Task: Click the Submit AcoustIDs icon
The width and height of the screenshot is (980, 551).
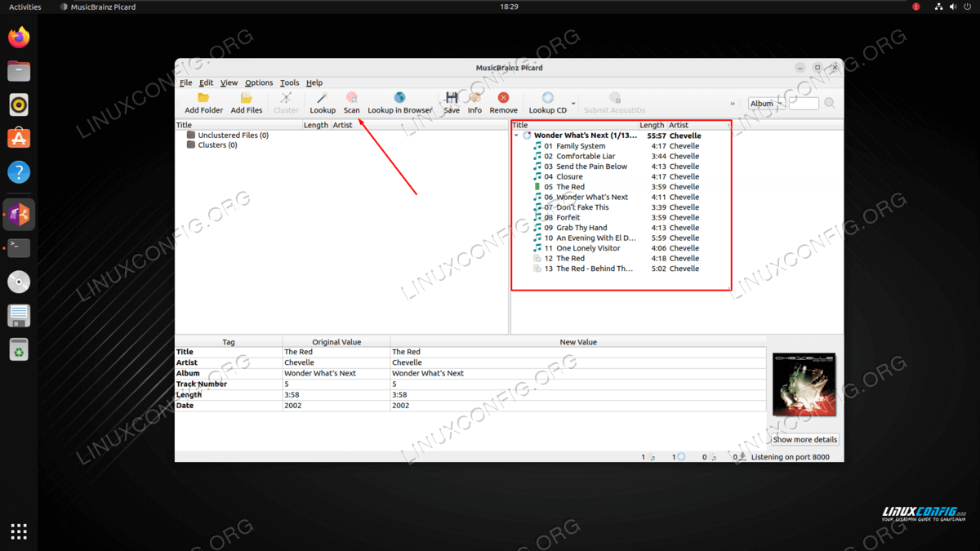Action: (x=614, y=98)
